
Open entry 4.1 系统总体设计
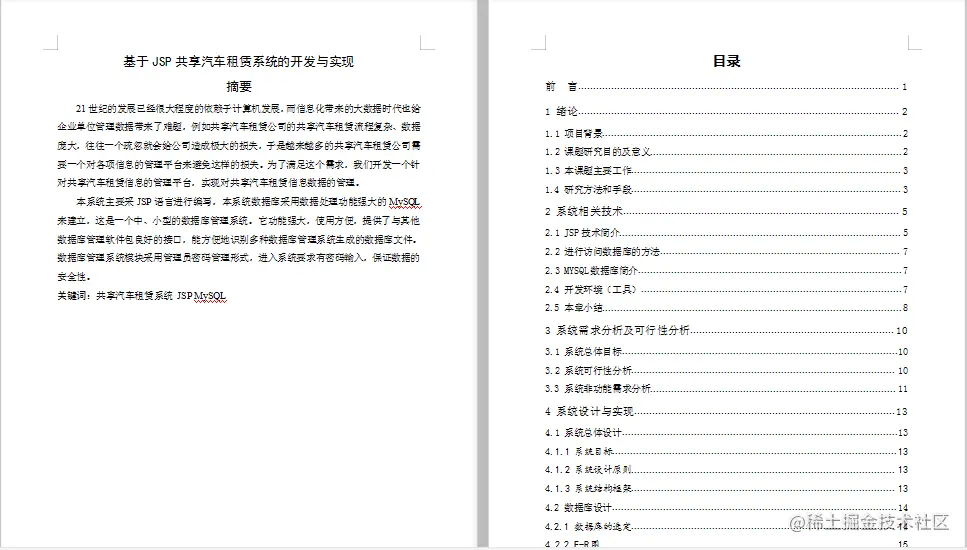click(x=726, y=433)
